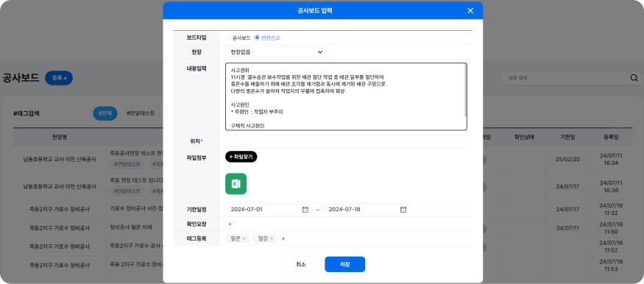
Task: Close the 공사보드 입력 dialog with X
Action: point(470,11)
